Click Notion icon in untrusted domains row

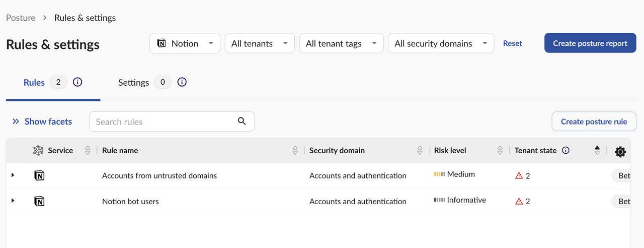pos(39,175)
